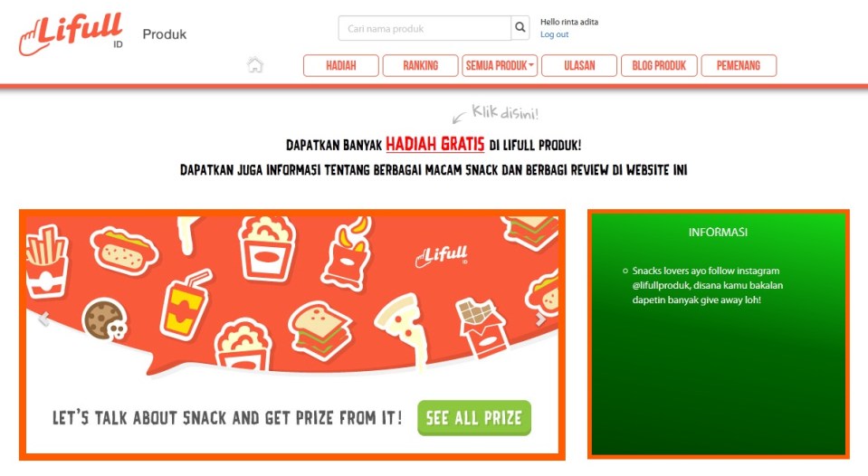Screen dimensions: 868x476
Task: Follow the HADIAH GRATIS red link
Action: [x=435, y=145]
